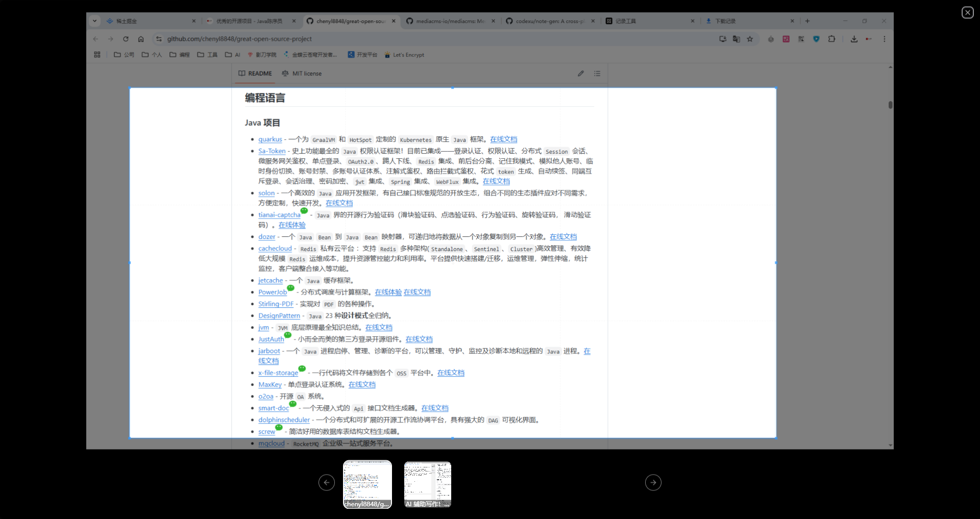The height and width of the screenshot is (519, 980).
Task: Close the image viewer overlay
Action: (967, 13)
